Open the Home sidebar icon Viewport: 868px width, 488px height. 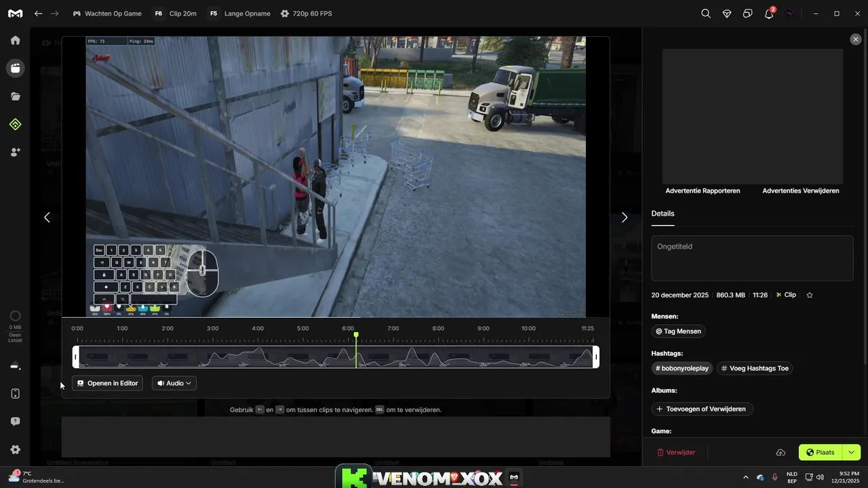coord(15,40)
